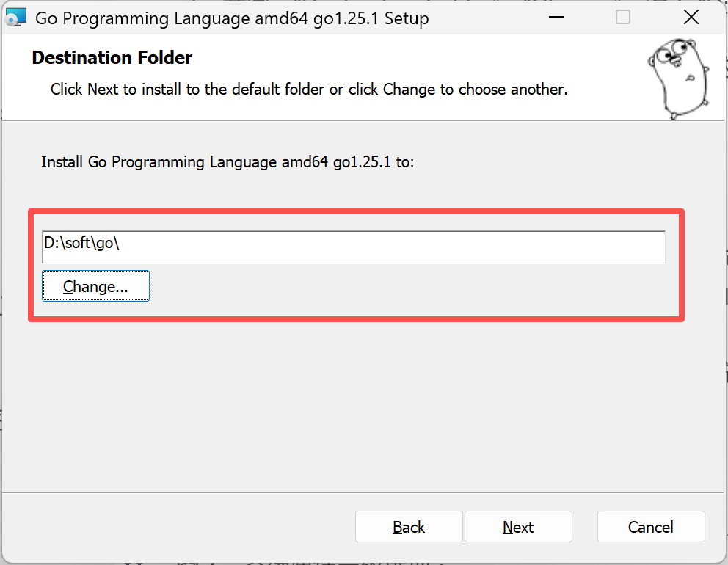Open the Change... folder dialog
This screenshot has height=565, width=728.
[95, 286]
